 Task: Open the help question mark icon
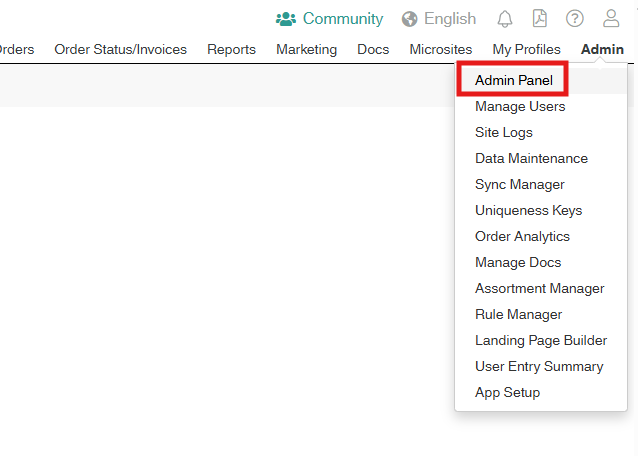pos(575,19)
